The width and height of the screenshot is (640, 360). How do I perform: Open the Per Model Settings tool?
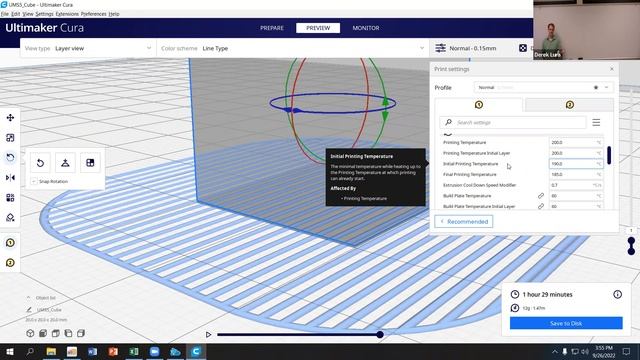(10, 198)
